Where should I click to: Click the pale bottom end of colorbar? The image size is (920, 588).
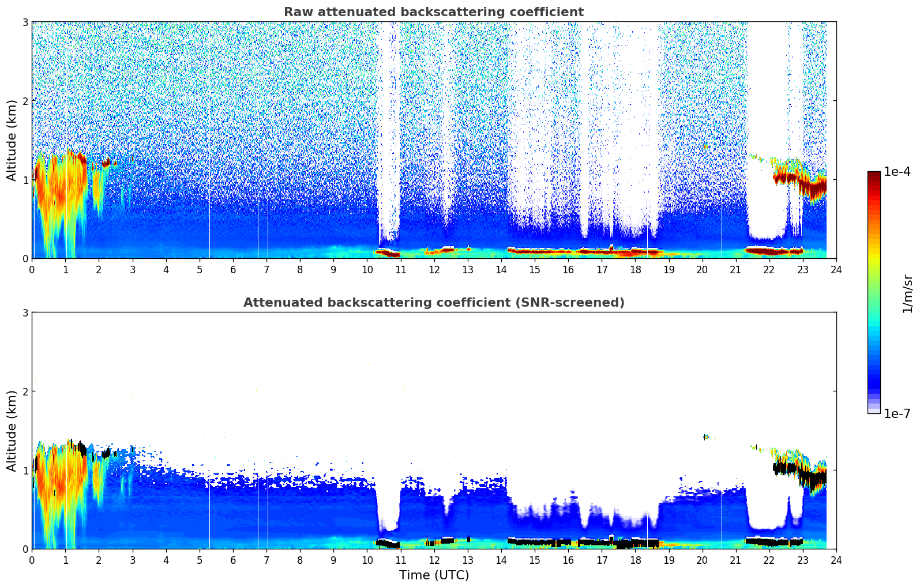click(x=874, y=410)
